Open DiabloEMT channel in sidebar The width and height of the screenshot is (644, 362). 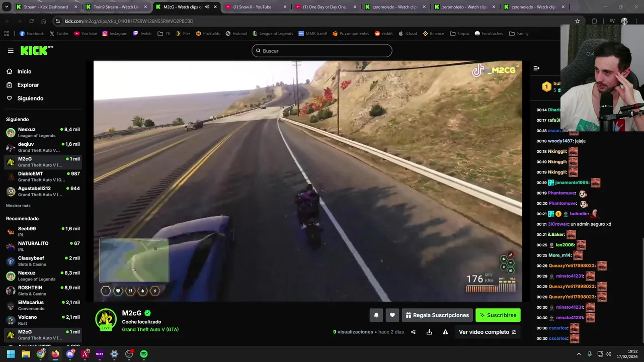tap(43, 176)
